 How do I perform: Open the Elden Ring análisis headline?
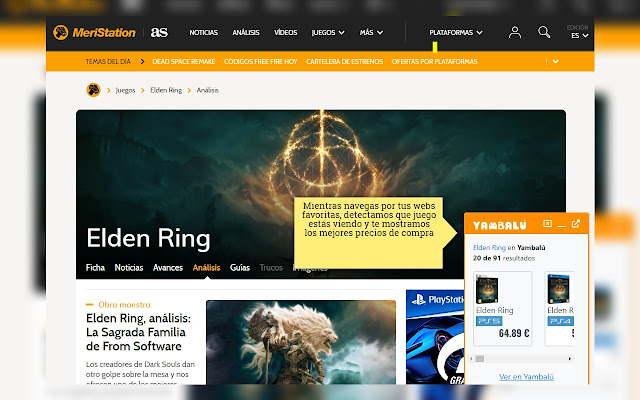(138, 332)
